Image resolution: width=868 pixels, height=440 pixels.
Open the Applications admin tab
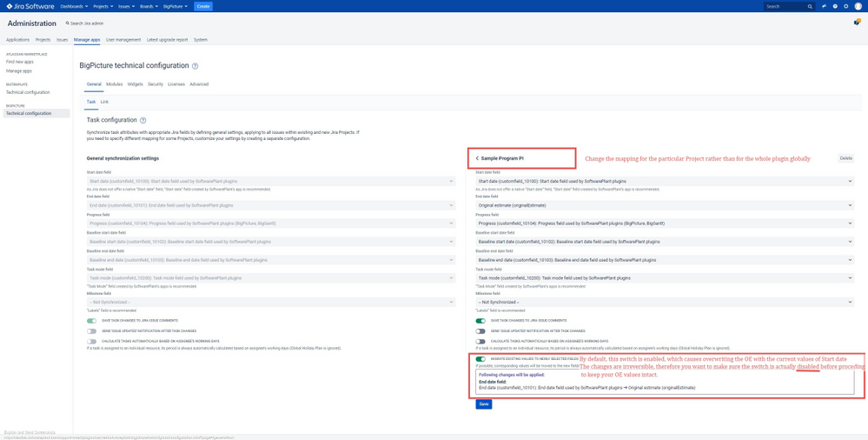point(17,40)
